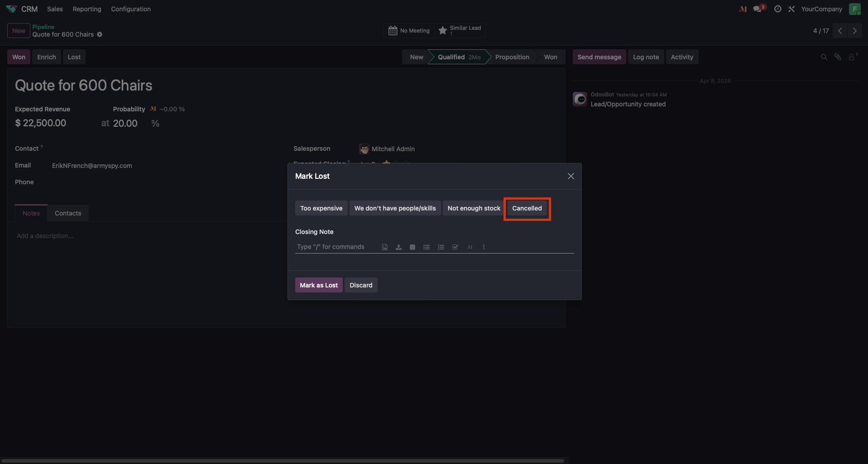Insert a bulleted list in Closing Note
The image size is (868, 464).
point(427,247)
